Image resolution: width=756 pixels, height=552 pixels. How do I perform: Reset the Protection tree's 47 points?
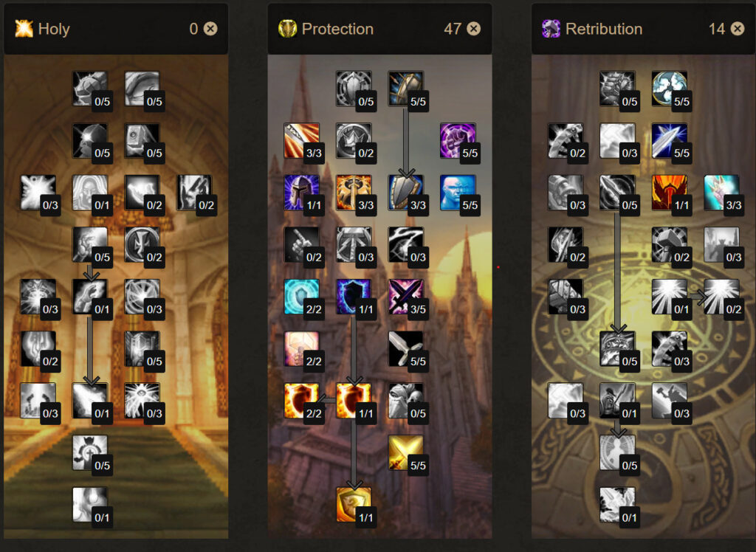474,29
